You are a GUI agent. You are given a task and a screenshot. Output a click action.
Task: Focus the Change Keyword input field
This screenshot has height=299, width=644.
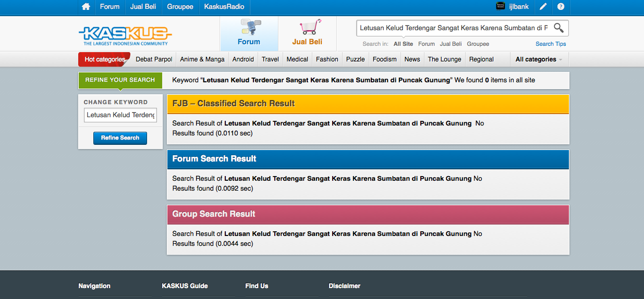120,115
